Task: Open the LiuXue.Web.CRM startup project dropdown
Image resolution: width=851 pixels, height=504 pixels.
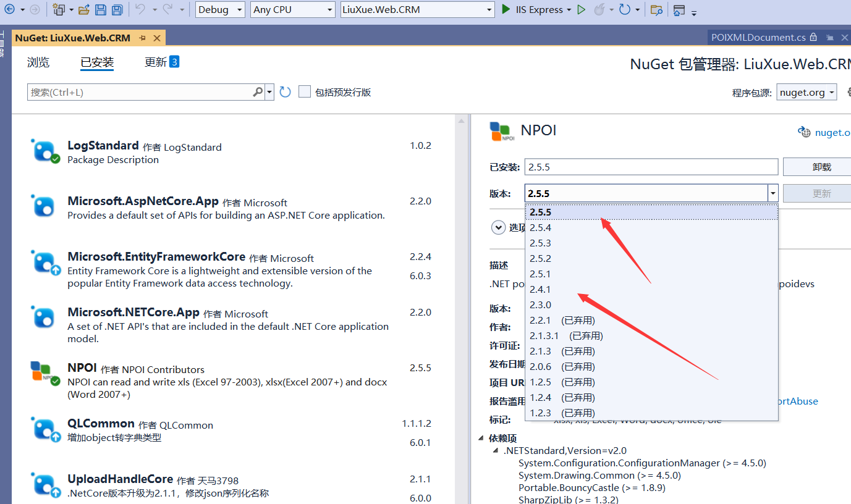Action: point(418,9)
